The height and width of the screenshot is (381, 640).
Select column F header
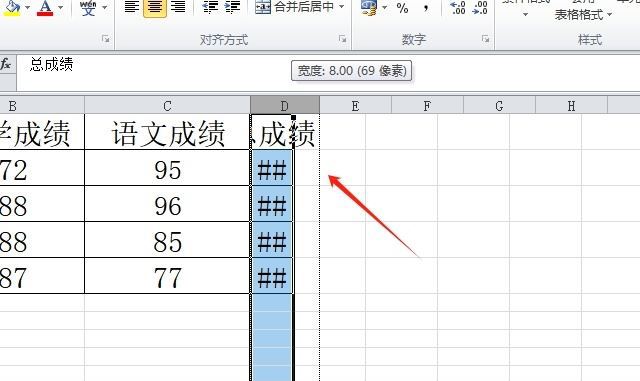coord(427,106)
